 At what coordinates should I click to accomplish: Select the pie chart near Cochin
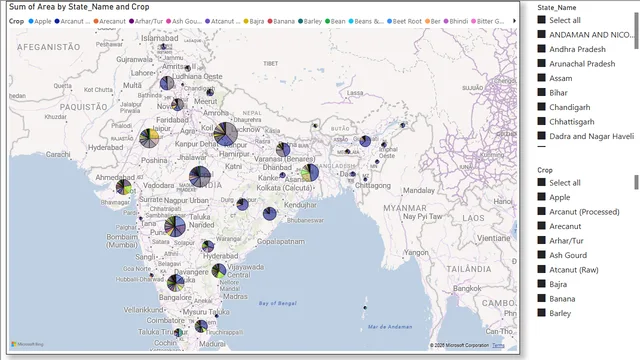point(178,333)
